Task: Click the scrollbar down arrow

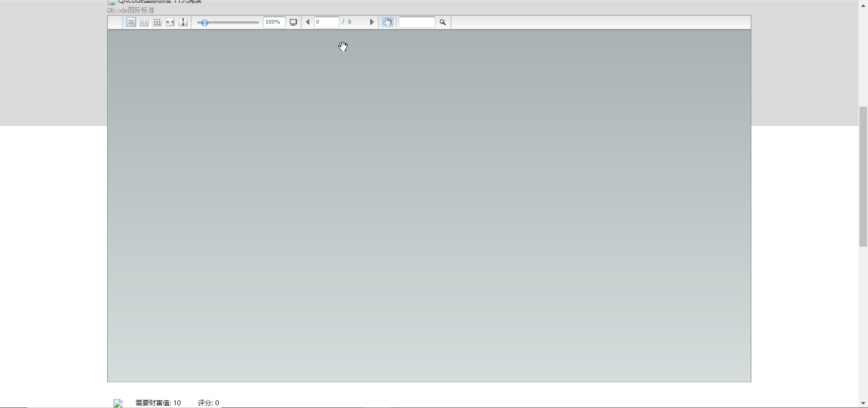Action: pyautogui.click(x=863, y=403)
